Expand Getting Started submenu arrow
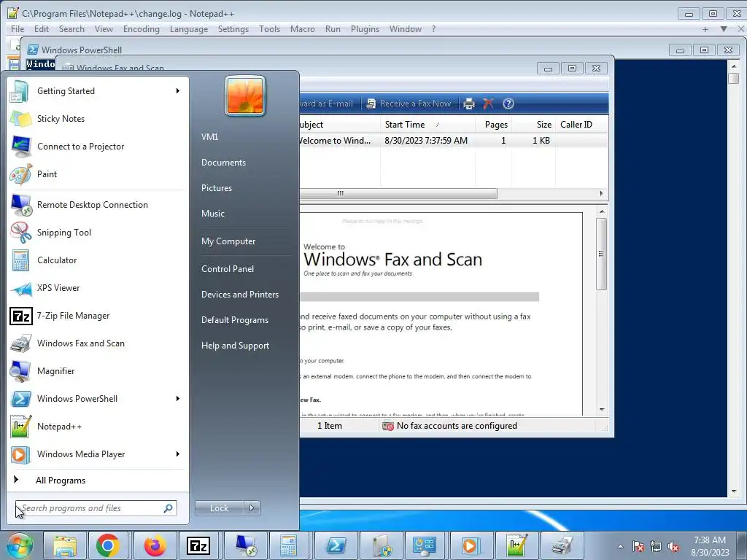747x560 pixels. click(178, 91)
